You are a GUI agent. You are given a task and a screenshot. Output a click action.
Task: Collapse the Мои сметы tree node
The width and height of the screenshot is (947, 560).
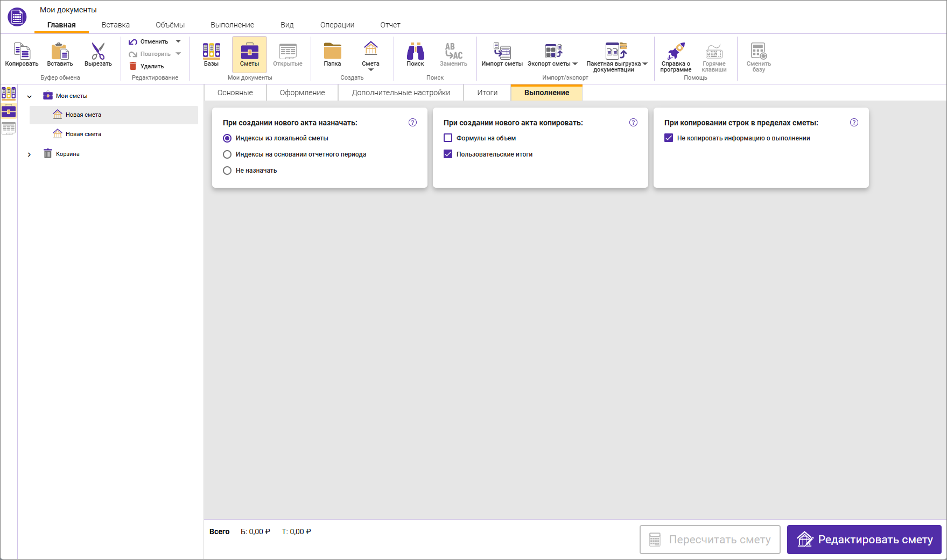30,96
